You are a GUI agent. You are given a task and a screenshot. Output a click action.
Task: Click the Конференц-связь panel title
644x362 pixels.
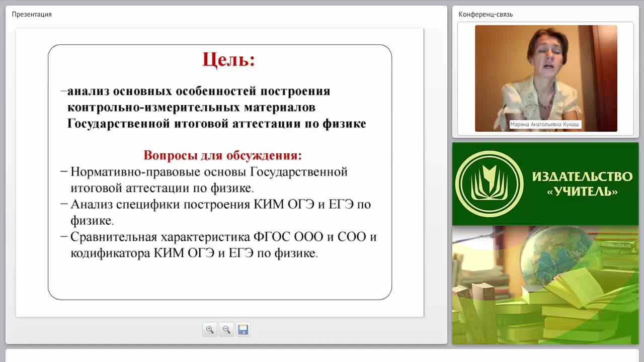tap(486, 14)
